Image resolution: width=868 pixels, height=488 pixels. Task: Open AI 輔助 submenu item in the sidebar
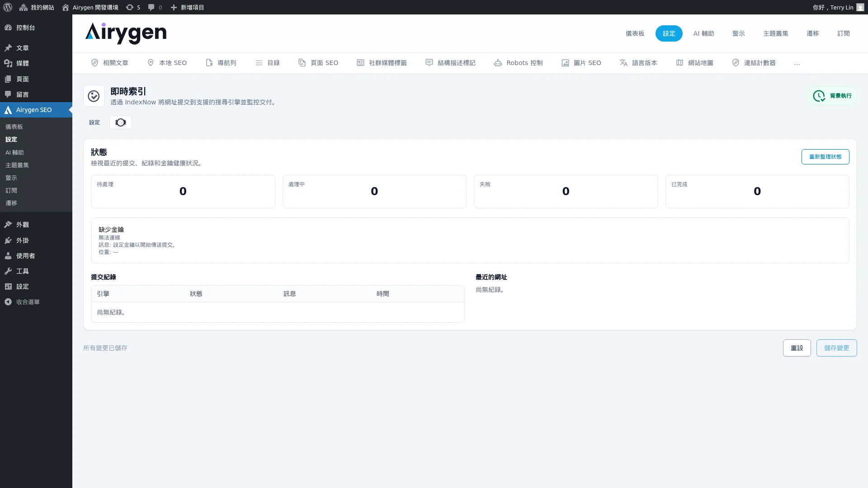(14, 152)
